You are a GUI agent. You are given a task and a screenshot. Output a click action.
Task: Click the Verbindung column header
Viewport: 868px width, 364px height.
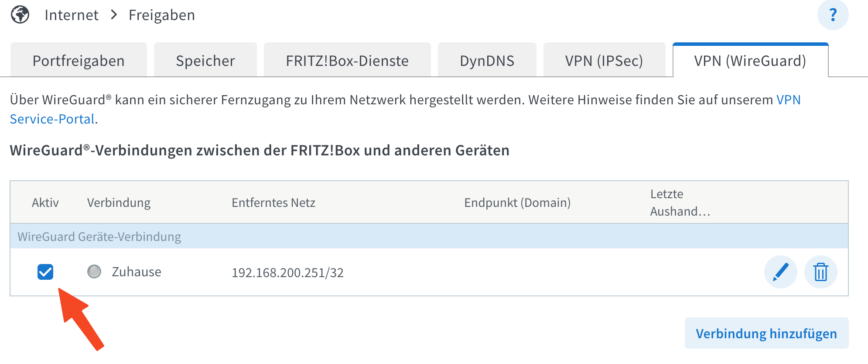pyautogui.click(x=119, y=203)
